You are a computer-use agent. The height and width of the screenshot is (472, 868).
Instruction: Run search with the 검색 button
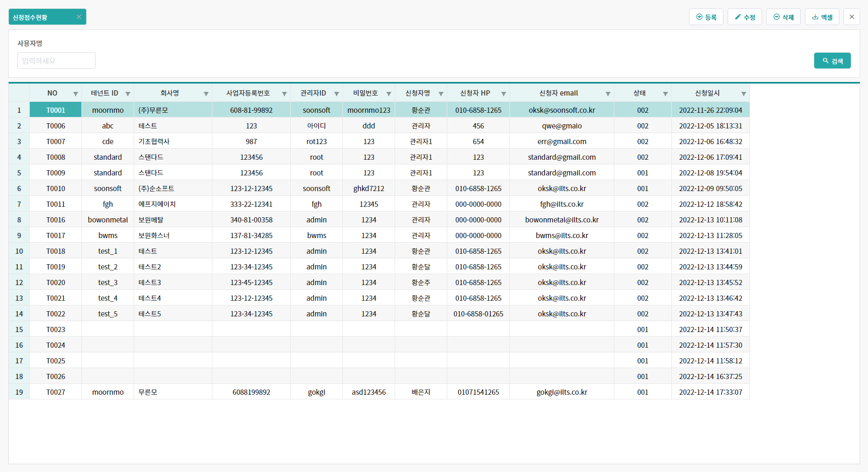(x=832, y=61)
